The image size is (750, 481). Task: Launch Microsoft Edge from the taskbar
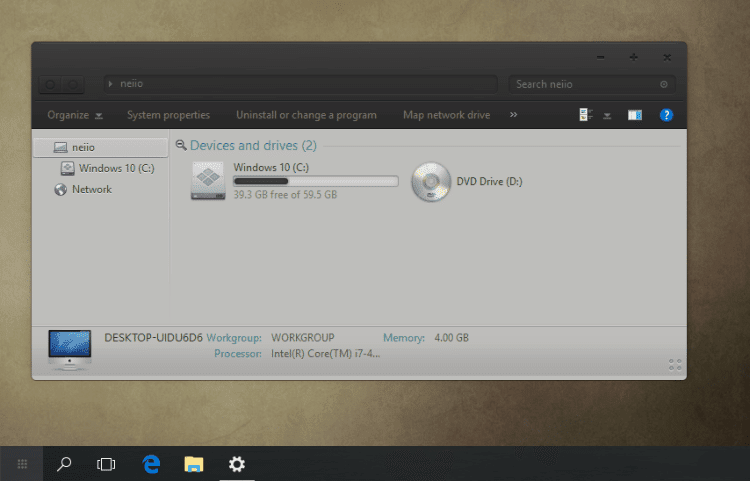coord(151,464)
